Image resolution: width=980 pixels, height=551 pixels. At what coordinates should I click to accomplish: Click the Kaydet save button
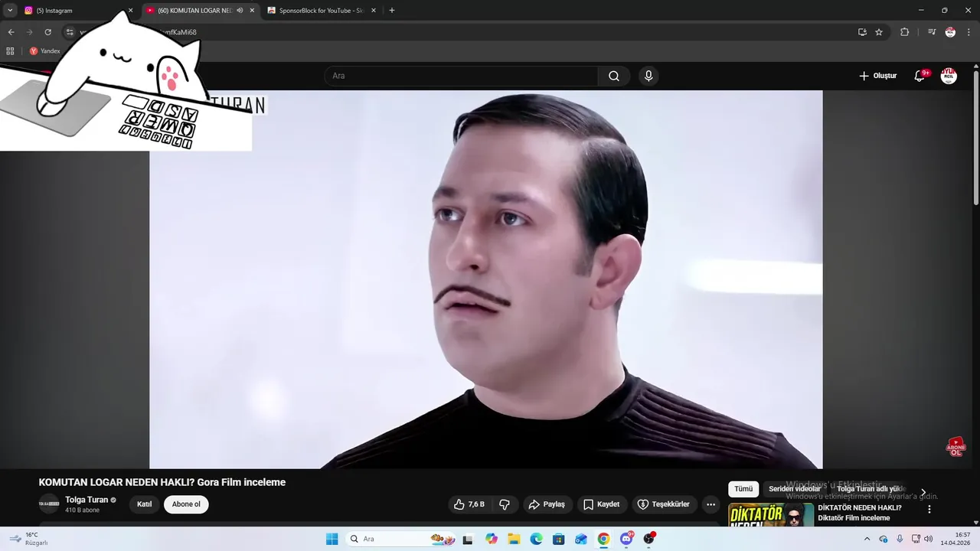click(602, 504)
